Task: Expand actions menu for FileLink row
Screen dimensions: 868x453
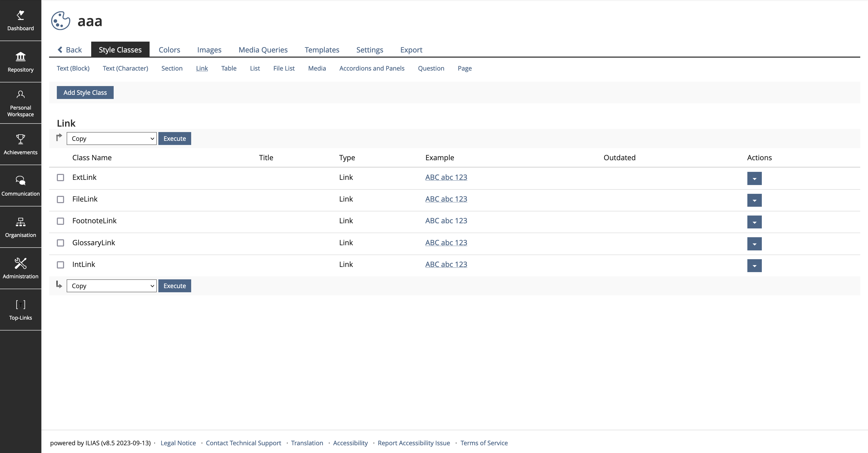Action: [754, 200]
